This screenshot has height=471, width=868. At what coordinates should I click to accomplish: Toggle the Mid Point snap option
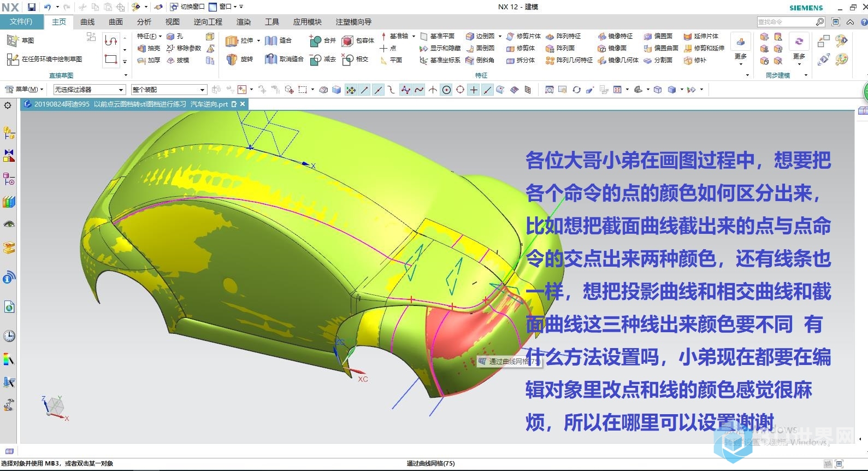point(378,90)
